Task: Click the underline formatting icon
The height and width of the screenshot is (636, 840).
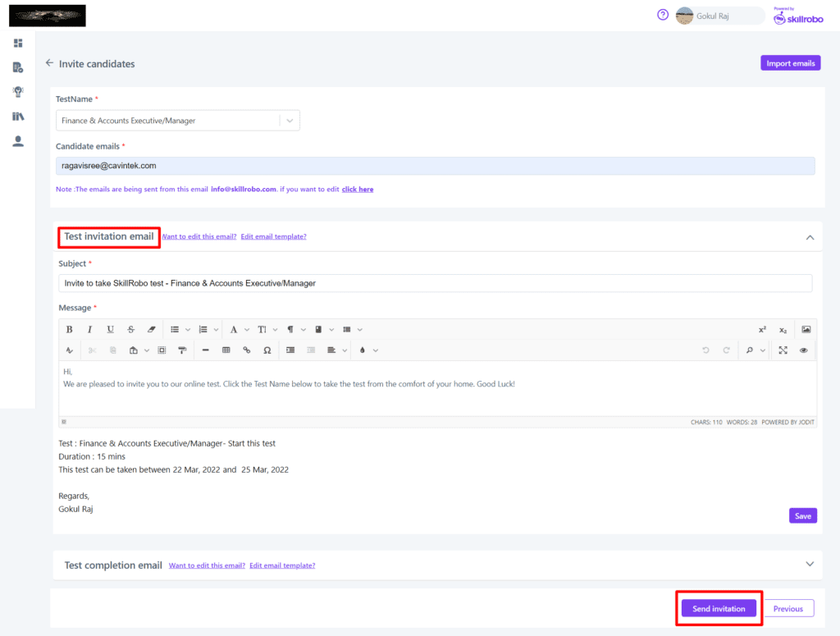Action: (110, 329)
